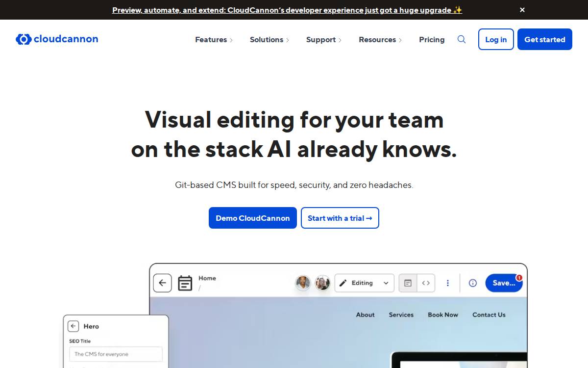Viewport: 588px width, 368px height.
Task: Click the Get started button
Action: tap(545, 39)
